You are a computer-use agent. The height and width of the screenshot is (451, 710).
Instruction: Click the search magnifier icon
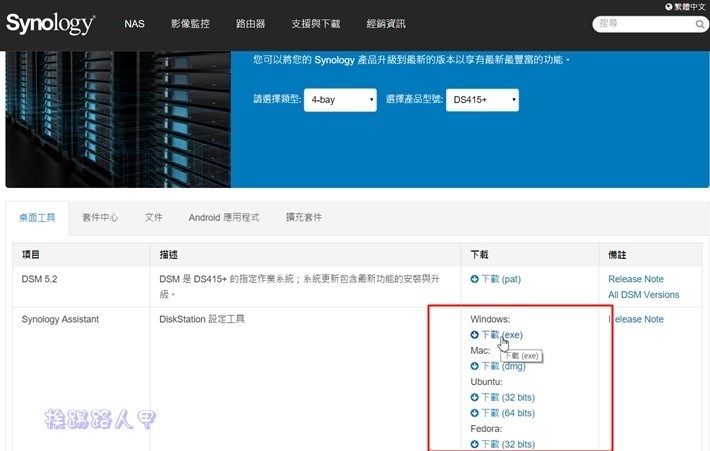point(700,24)
